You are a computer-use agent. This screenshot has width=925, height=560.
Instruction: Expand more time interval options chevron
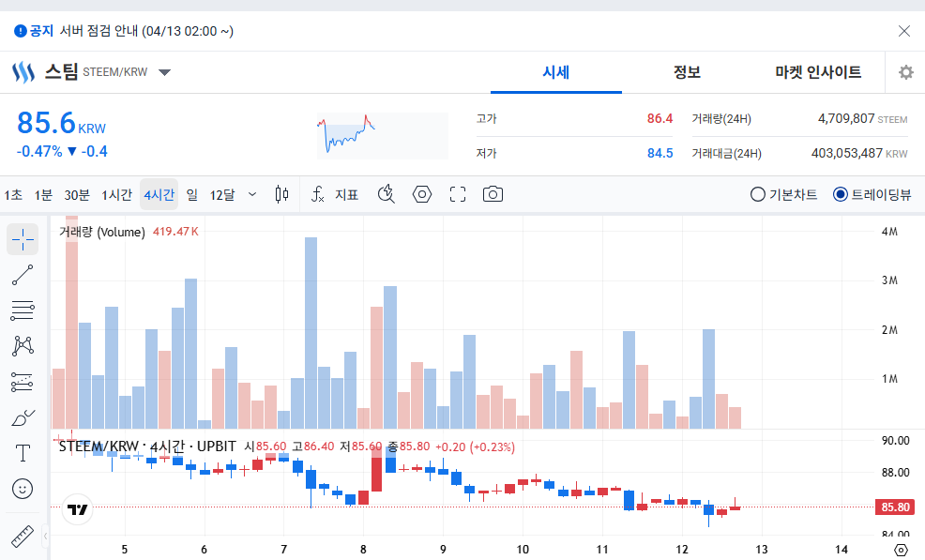click(252, 194)
